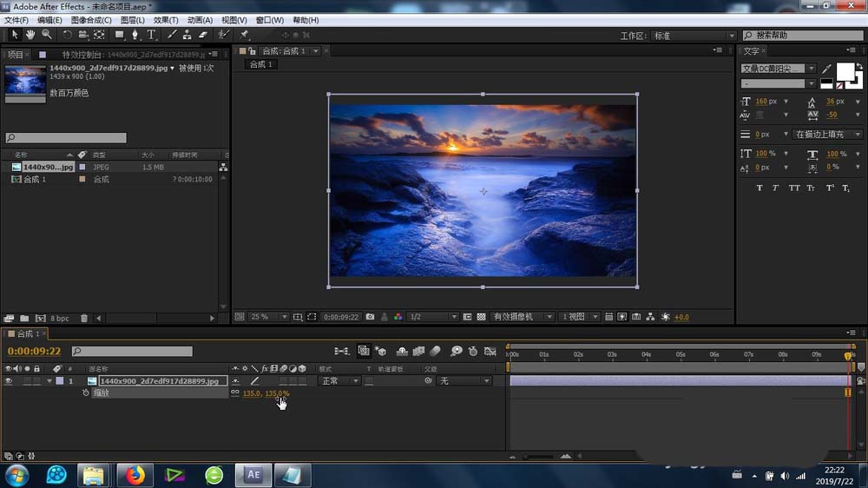This screenshot has height=488, width=868.
Task: Click the 135.0 scale value
Action: (251, 393)
